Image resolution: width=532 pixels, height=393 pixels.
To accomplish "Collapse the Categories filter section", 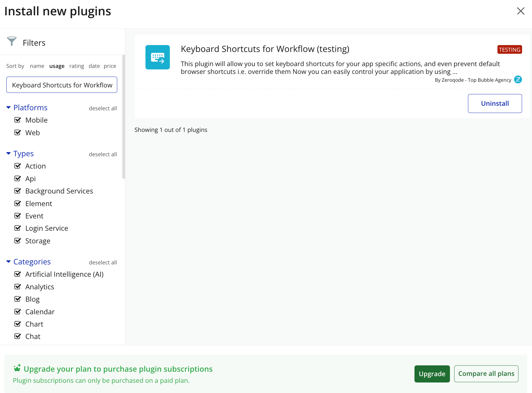I will pyautogui.click(x=8, y=262).
